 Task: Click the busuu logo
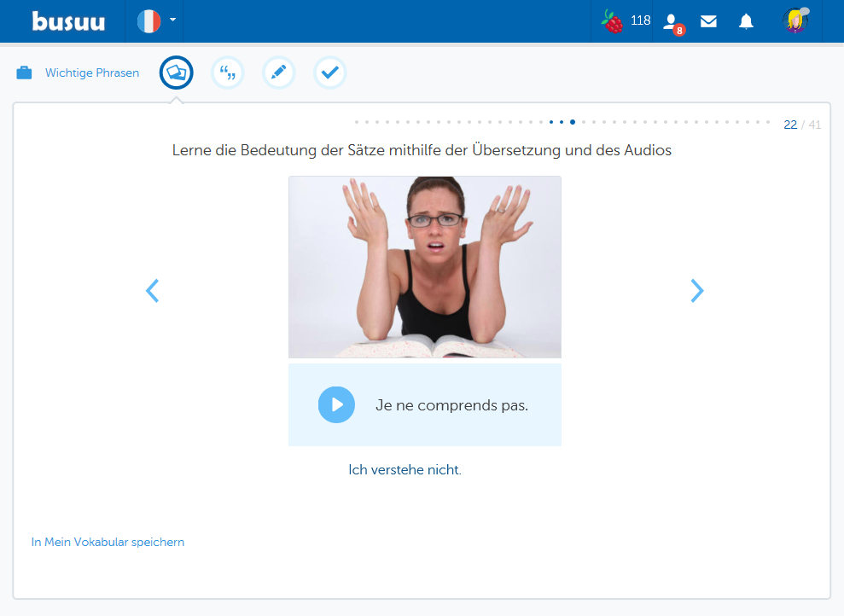[x=68, y=21]
